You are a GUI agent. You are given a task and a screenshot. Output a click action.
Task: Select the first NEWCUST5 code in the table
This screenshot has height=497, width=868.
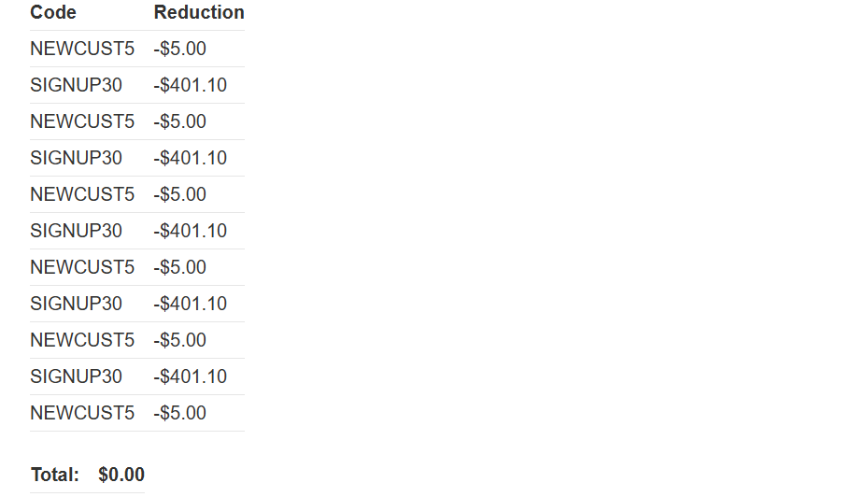click(82, 49)
